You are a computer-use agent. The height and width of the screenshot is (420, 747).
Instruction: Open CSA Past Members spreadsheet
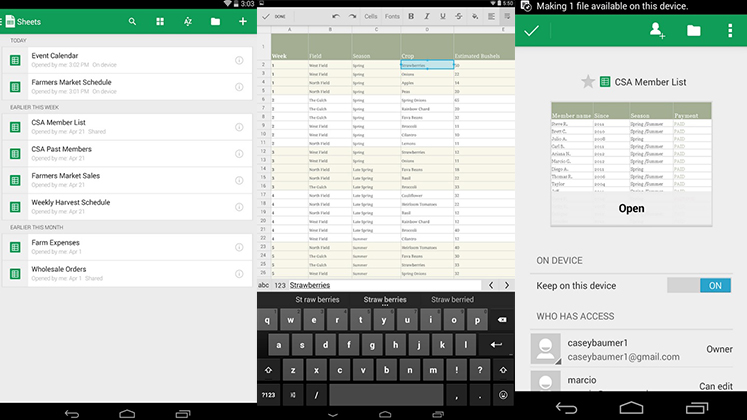(127, 153)
